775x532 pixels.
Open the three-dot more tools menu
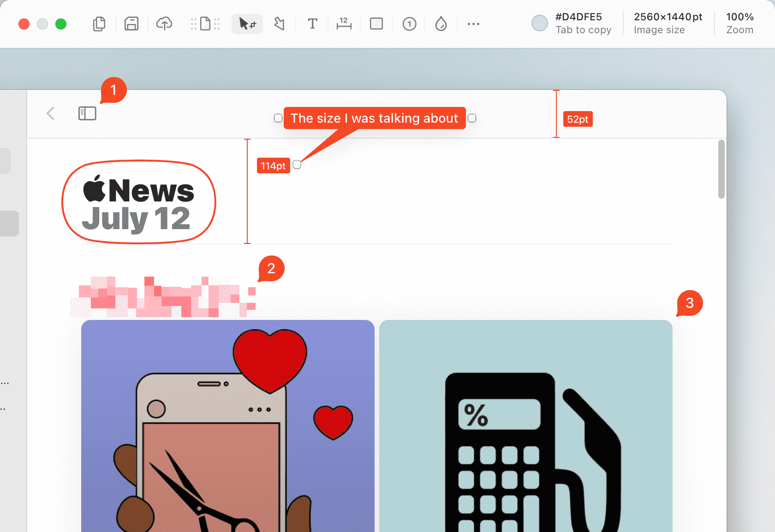click(473, 24)
